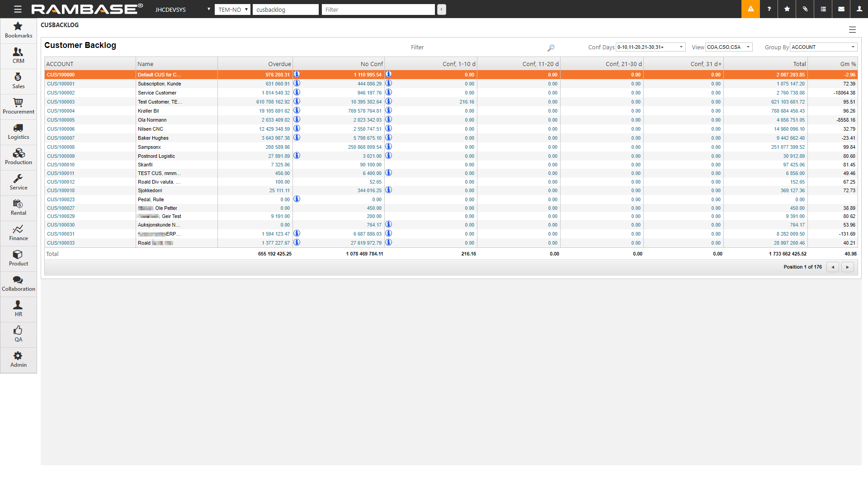Click the envelope messages icon in the top bar
The height and width of the screenshot is (478, 868).
point(841,9)
